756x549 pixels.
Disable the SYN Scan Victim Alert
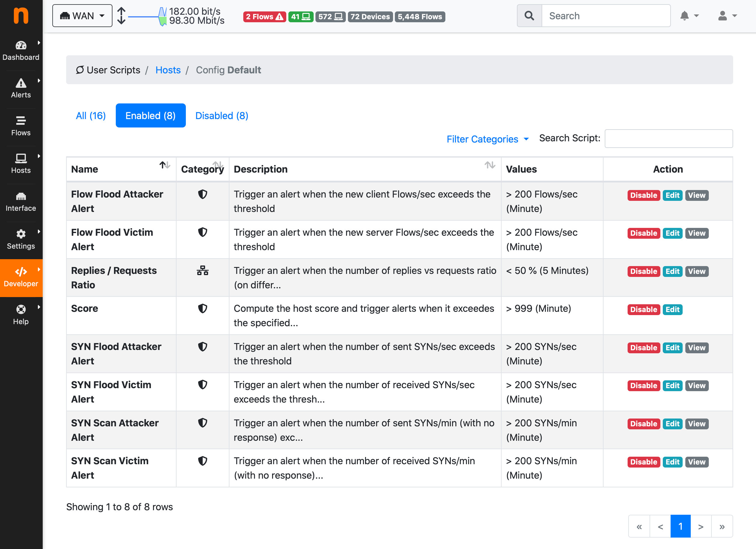pyautogui.click(x=643, y=462)
